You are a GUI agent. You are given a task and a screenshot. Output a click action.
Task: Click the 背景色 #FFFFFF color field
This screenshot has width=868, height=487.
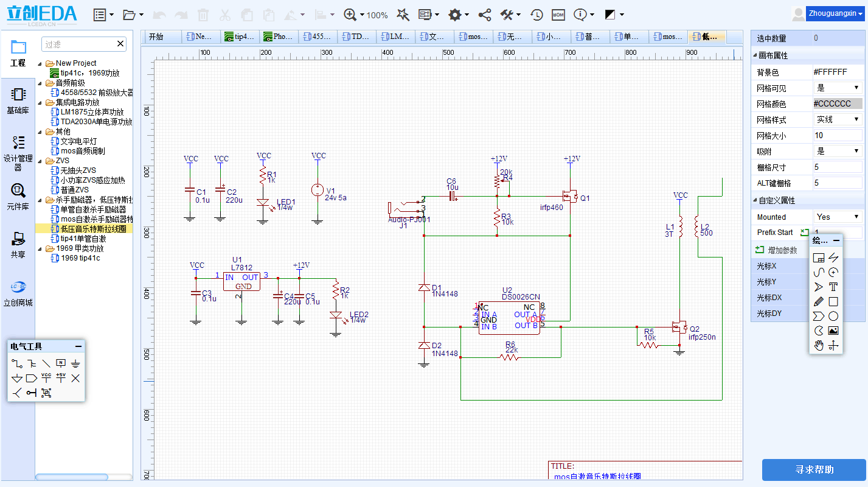pyautogui.click(x=838, y=72)
